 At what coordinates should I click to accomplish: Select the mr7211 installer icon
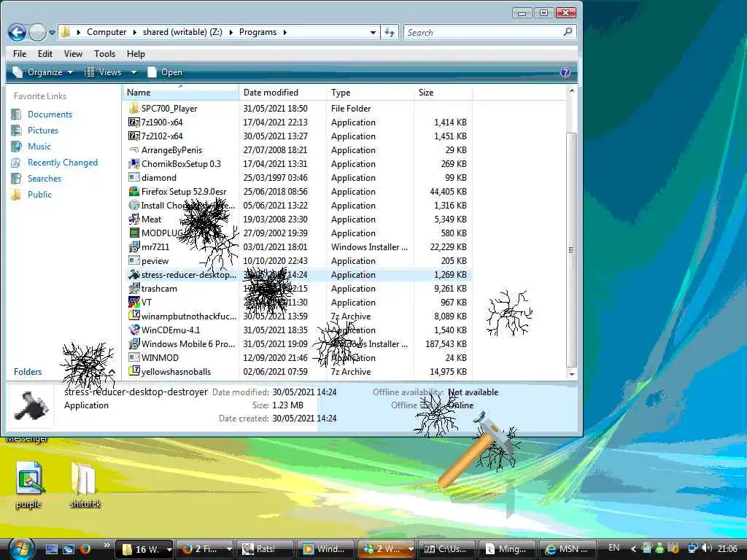coord(134,247)
